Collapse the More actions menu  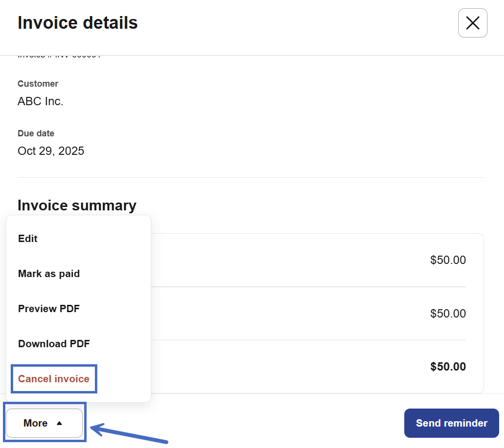(x=44, y=423)
